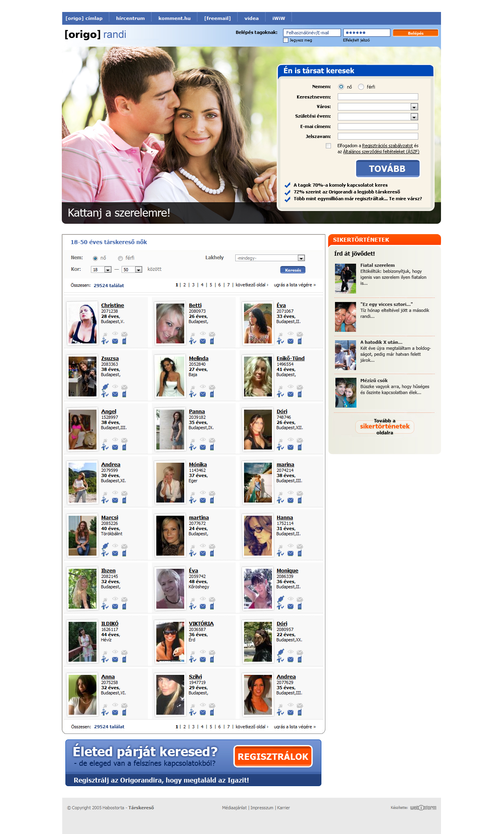Accept the registration terms checkbox
Screen dimensions: 504x834
328,146
